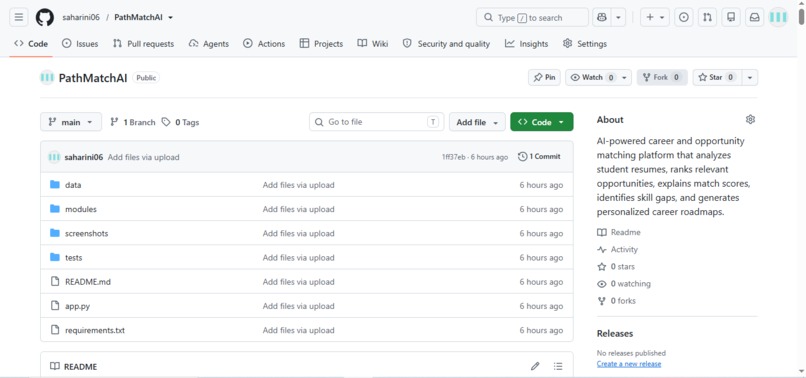Click the tag icon beside 0 Tags
The width and height of the screenshot is (806, 378).
166,122
